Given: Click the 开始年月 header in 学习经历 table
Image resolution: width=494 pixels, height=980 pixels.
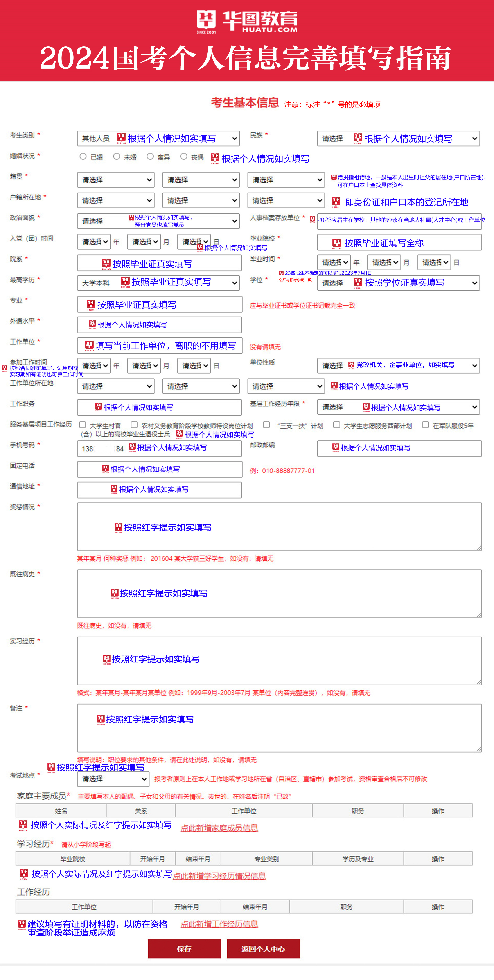Looking at the screenshot, I should 153,859.
